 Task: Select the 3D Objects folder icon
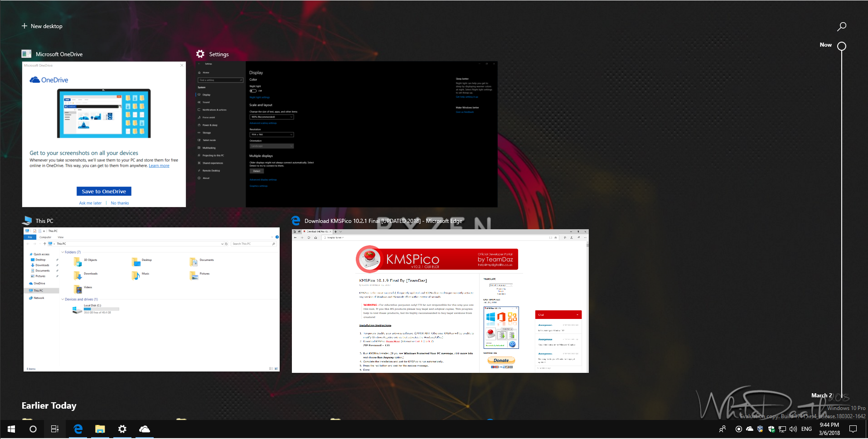click(x=78, y=261)
